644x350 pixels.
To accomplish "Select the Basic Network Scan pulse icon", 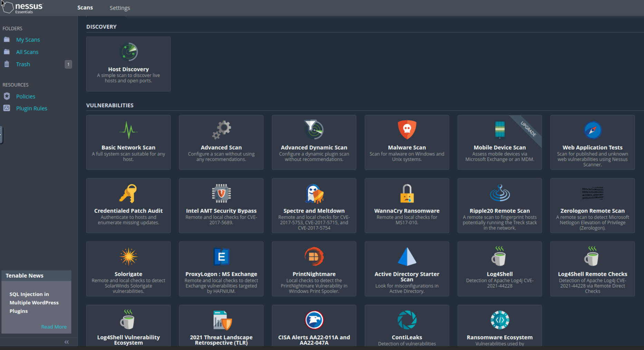I will point(128,130).
